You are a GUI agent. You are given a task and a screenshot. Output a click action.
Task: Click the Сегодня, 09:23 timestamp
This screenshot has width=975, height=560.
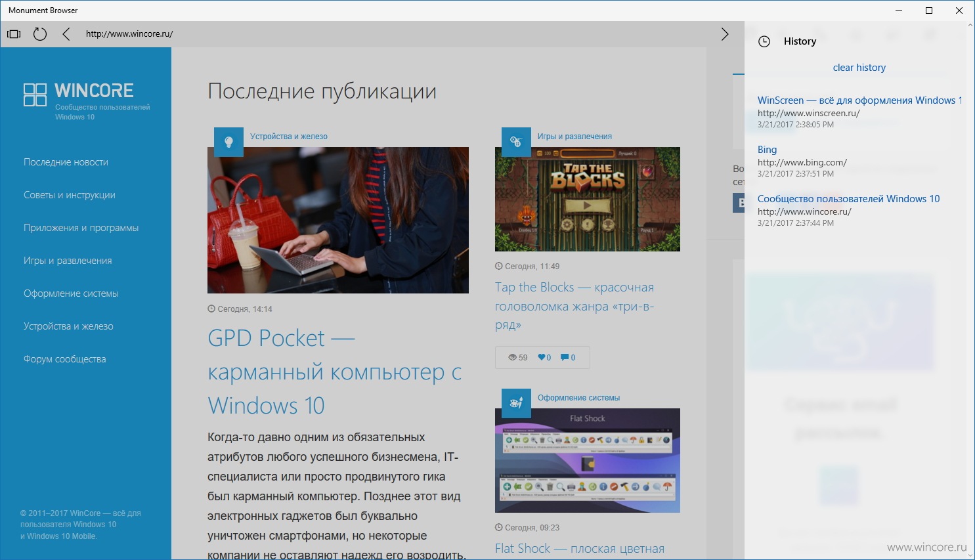pyautogui.click(x=527, y=528)
